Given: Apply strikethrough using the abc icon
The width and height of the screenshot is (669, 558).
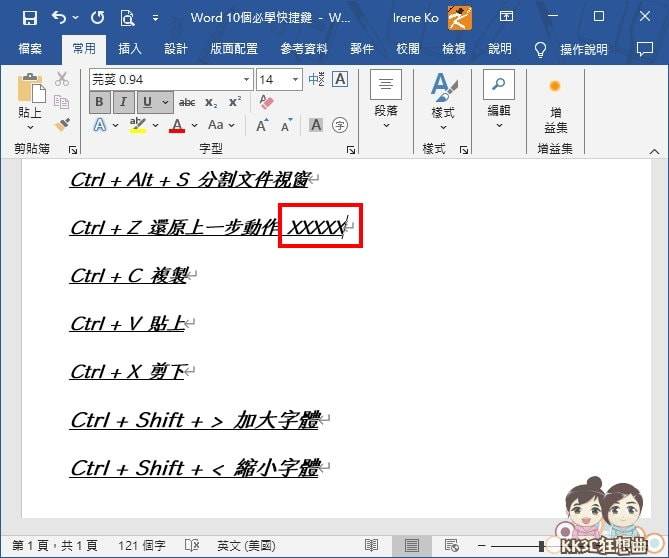Looking at the screenshot, I should (187, 102).
